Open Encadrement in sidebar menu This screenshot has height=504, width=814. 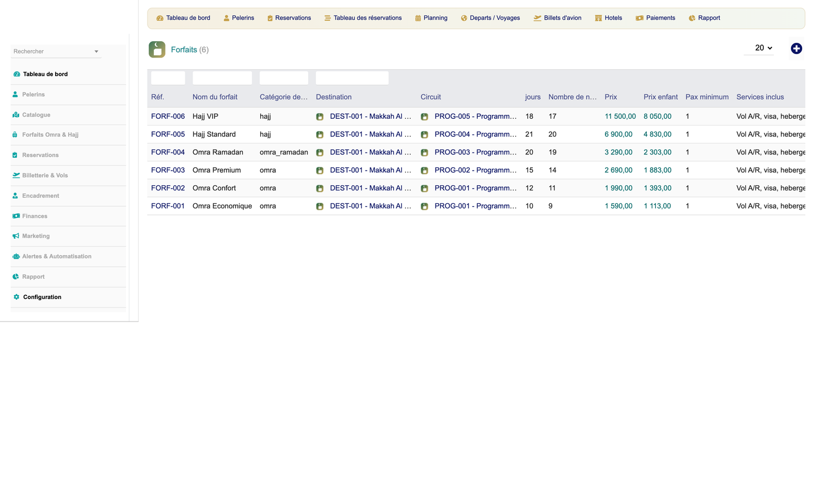click(41, 196)
